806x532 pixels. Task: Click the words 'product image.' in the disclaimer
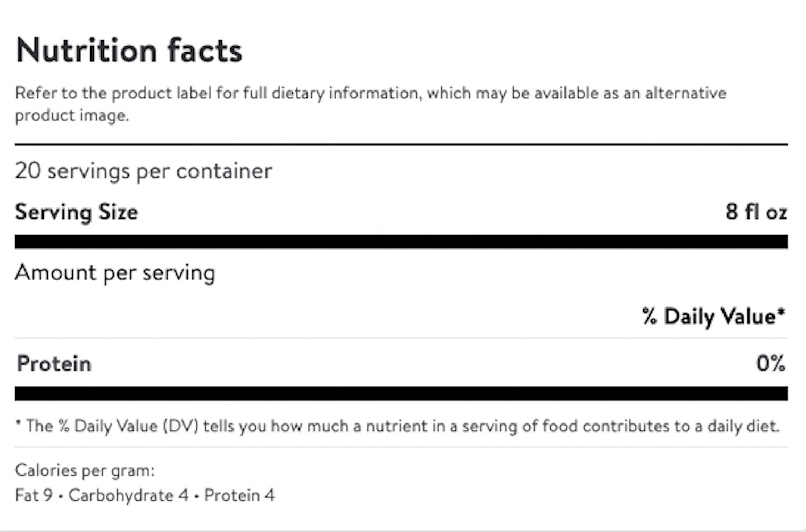pos(72,115)
